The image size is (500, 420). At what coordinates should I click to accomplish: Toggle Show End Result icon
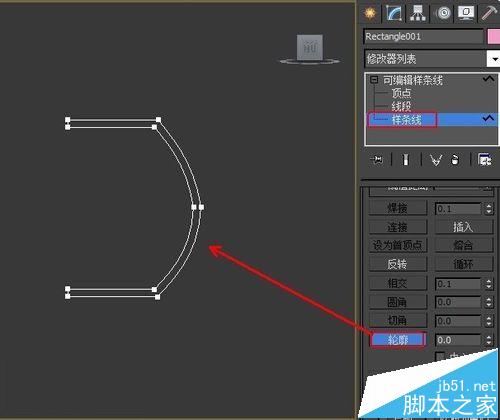pos(405,160)
